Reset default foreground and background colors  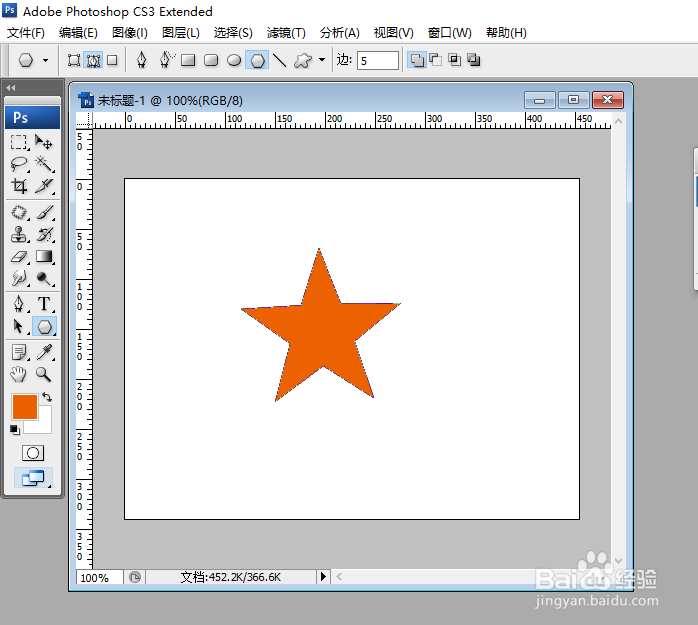(x=15, y=430)
